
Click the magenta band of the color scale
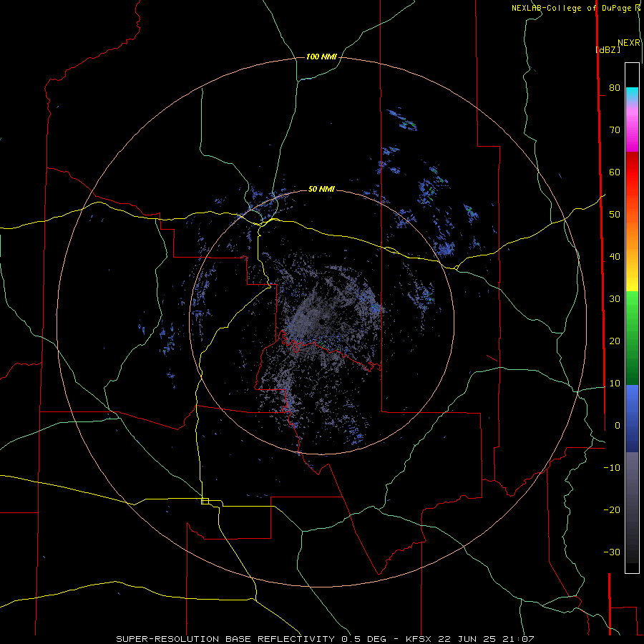pyautogui.click(x=632, y=132)
